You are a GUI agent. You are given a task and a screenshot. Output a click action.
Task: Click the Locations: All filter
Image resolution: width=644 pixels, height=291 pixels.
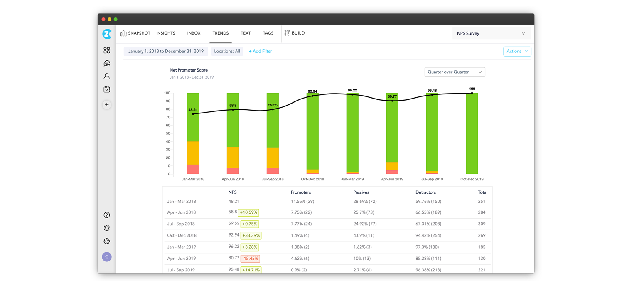point(227,52)
